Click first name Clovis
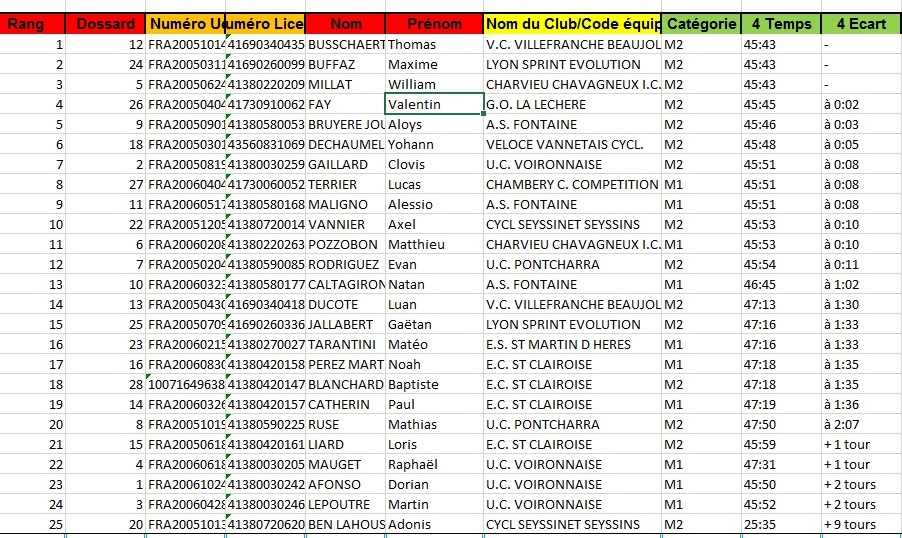The image size is (902, 538). [434, 165]
